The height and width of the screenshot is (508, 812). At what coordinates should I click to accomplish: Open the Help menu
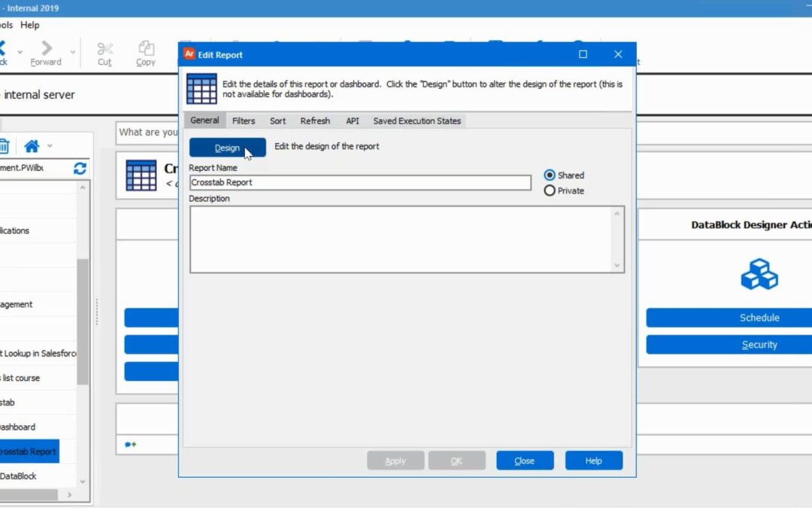pos(29,25)
